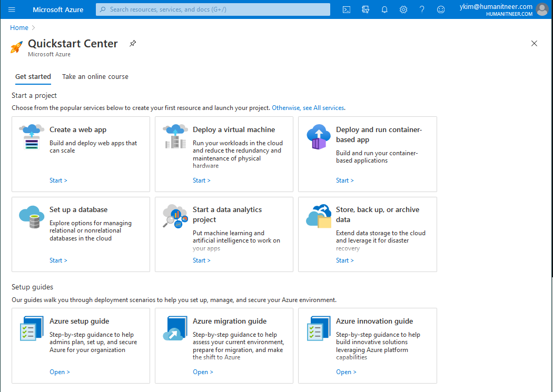Image resolution: width=553 pixels, height=392 pixels.
Task: Click the 'Deploy a virtual machine' heading
Action: tap(234, 129)
